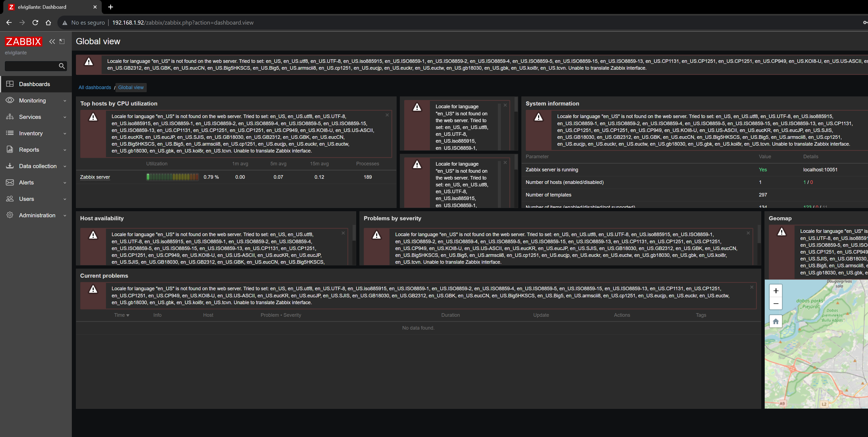
Task: Expand Administration chevron arrow
Action: [65, 215]
